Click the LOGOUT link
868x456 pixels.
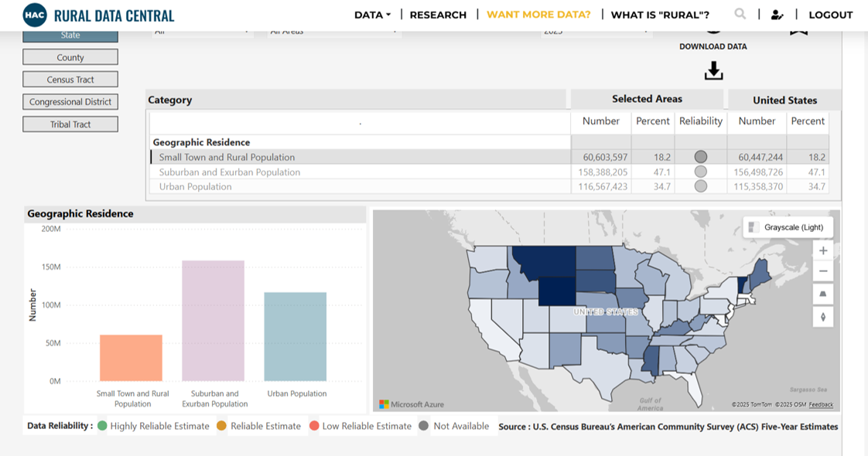[830, 15]
